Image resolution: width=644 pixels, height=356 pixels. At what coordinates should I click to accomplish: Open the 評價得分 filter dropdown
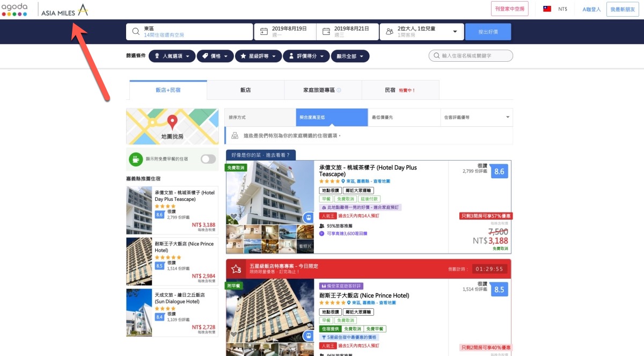(x=308, y=56)
